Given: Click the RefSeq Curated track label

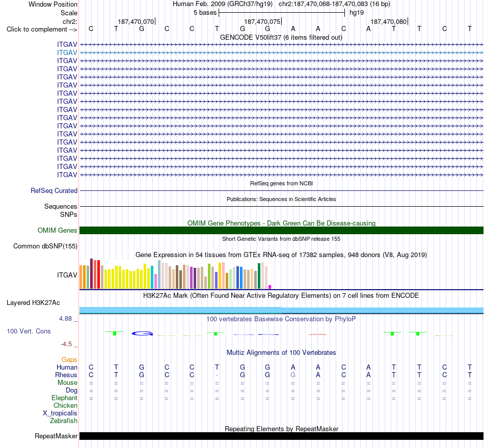Looking at the screenshot, I should (x=53, y=191).
